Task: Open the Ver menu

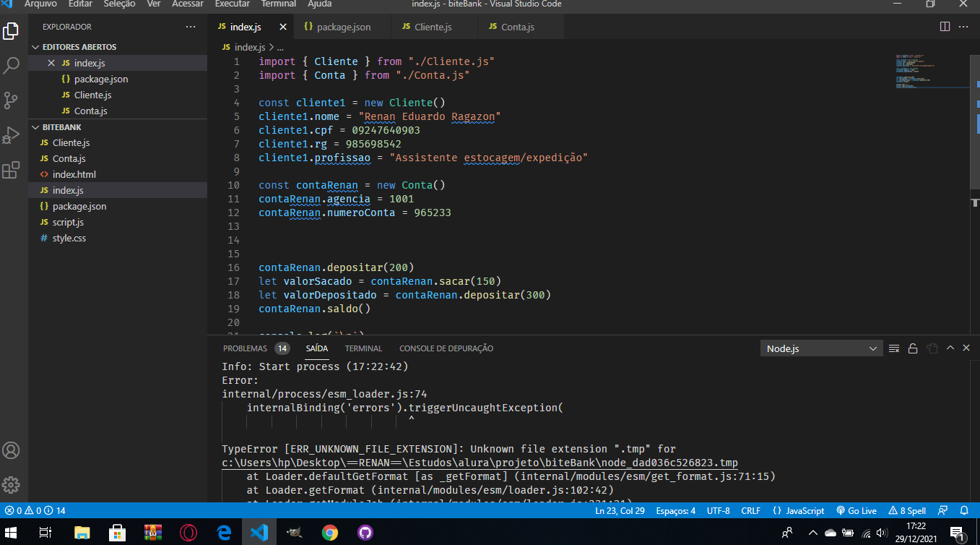Action: point(154,4)
